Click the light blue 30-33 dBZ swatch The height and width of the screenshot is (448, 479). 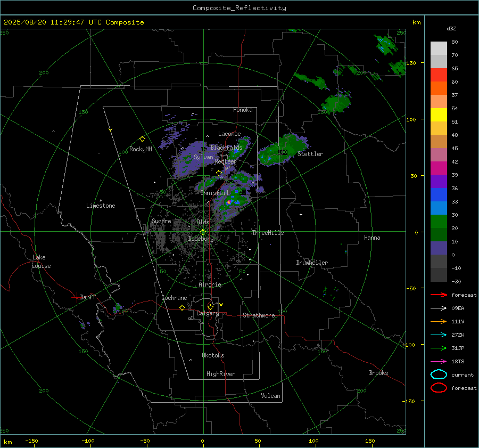click(439, 208)
